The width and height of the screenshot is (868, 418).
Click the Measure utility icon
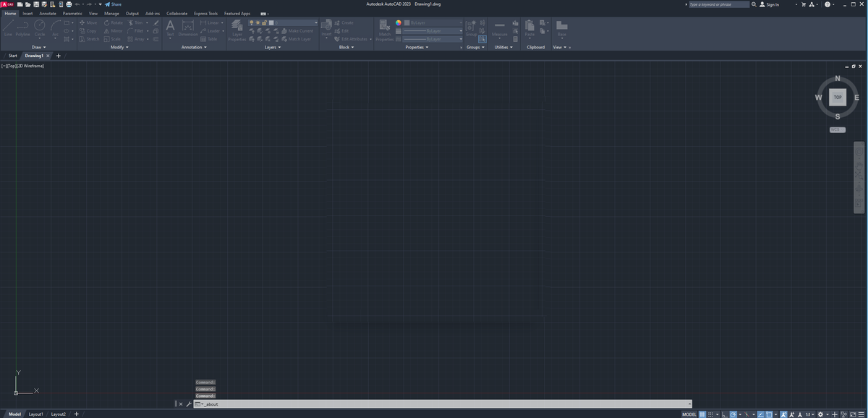coord(499,27)
